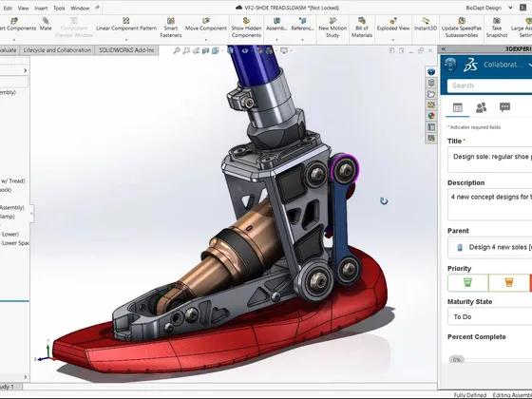
Task: Open the Move Component dropdown arrow
Action: [205, 40]
